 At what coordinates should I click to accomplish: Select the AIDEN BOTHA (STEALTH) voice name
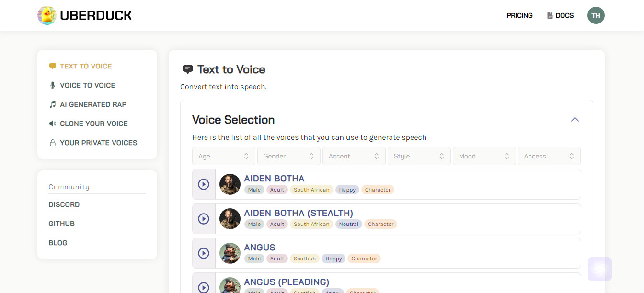(x=299, y=213)
